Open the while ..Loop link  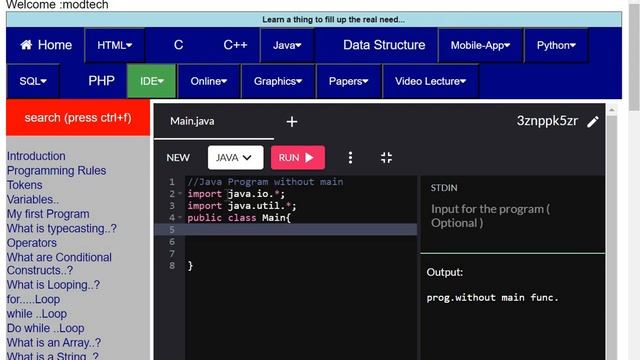point(37,314)
